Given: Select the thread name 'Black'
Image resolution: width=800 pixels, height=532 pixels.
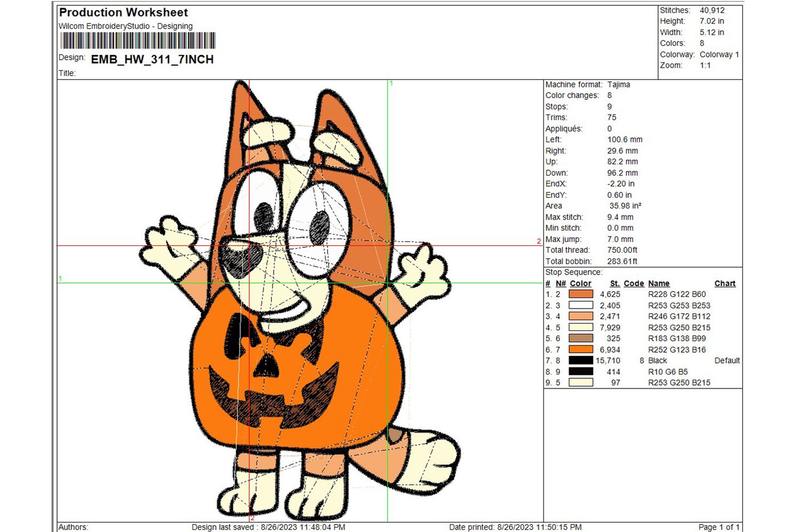Looking at the screenshot, I should coord(658,360).
